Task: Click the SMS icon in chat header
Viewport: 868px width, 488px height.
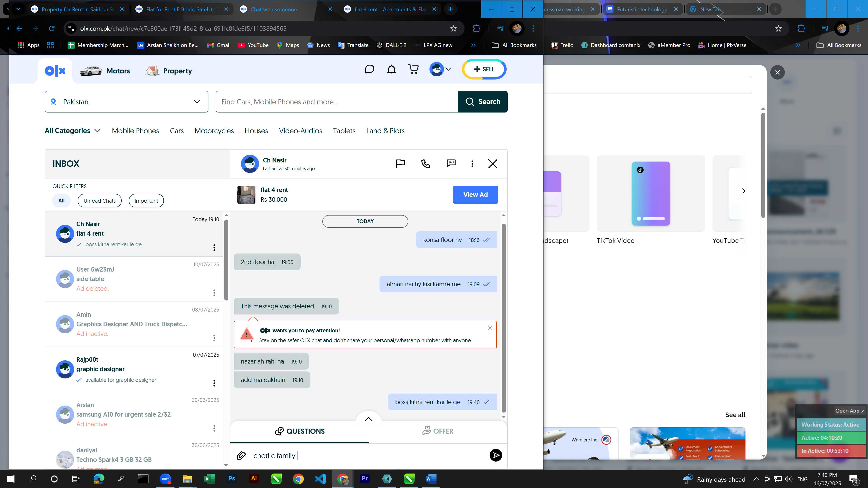Action: coord(451,164)
